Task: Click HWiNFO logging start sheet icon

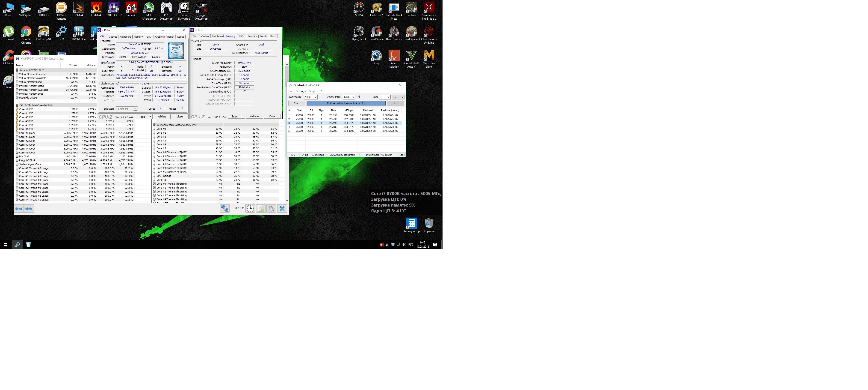Action: tap(261, 209)
